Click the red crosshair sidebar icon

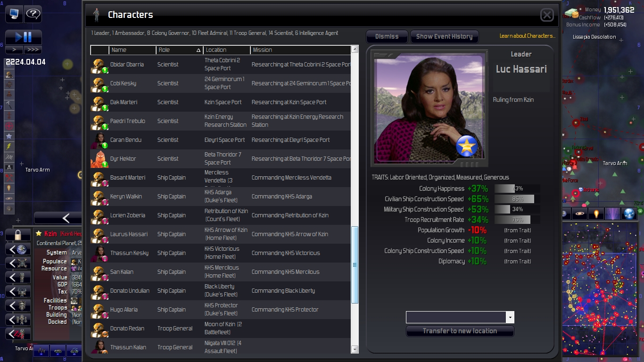(9, 126)
